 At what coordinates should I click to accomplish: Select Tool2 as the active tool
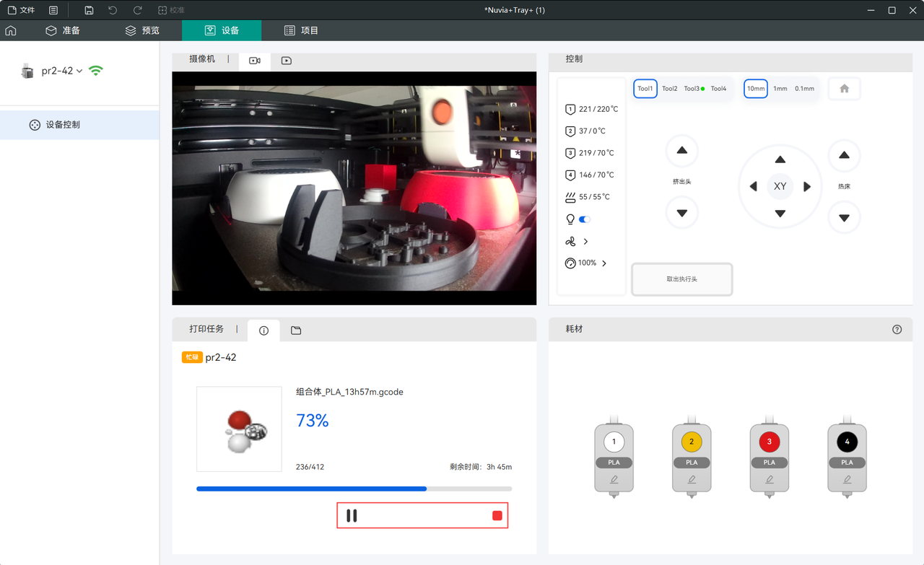[x=670, y=89]
